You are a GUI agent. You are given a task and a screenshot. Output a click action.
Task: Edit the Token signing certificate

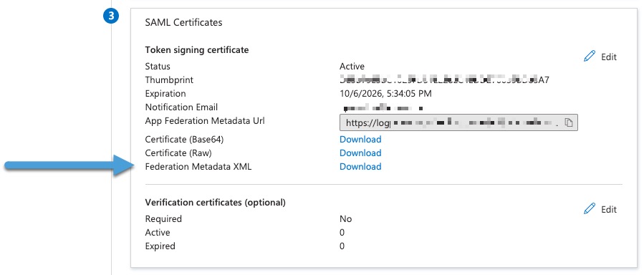point(600,57)
